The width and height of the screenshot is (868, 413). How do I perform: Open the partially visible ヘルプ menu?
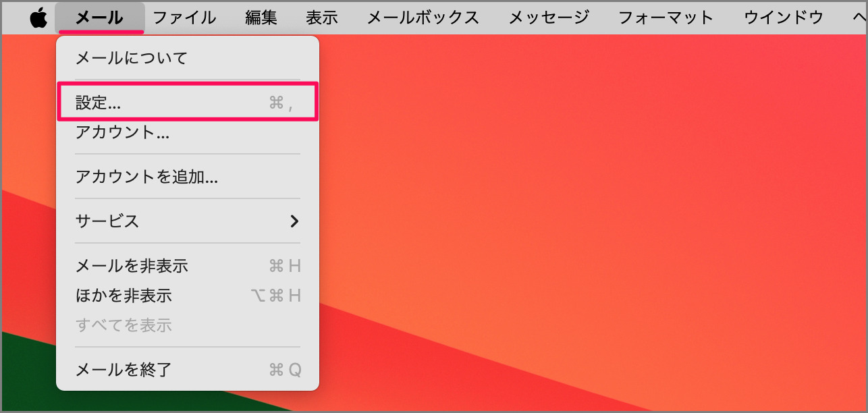(x=859, y=18)
